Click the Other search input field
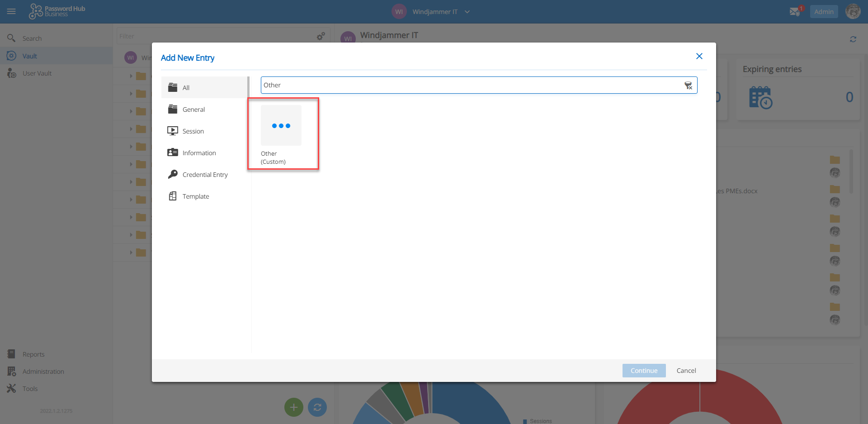The height and width of the screenshot is (424, 868). (470, 85)
